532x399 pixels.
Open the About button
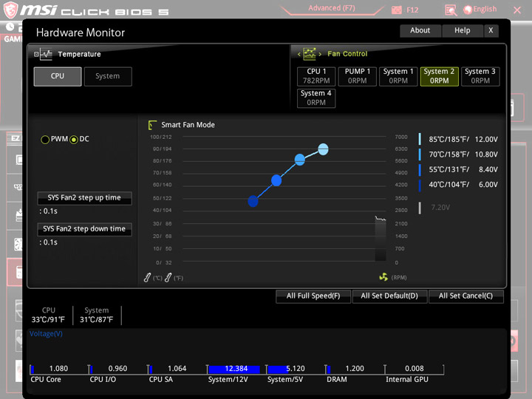[420, 30]
